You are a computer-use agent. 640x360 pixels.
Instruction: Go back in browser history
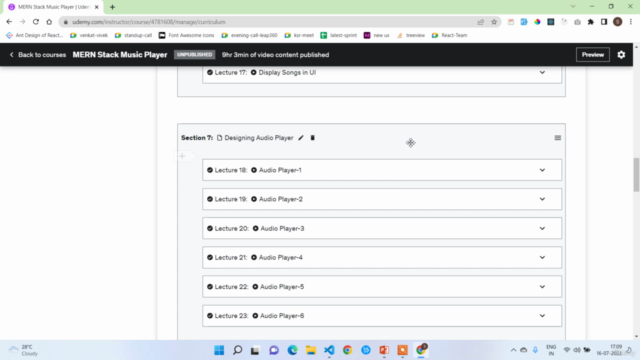coord(9,22)
